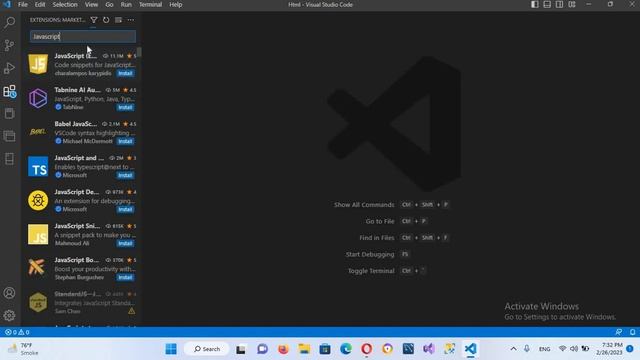The height and width of the screenshot is (360, 640).
Task: Open the Terminal menu
Action: 150,4
